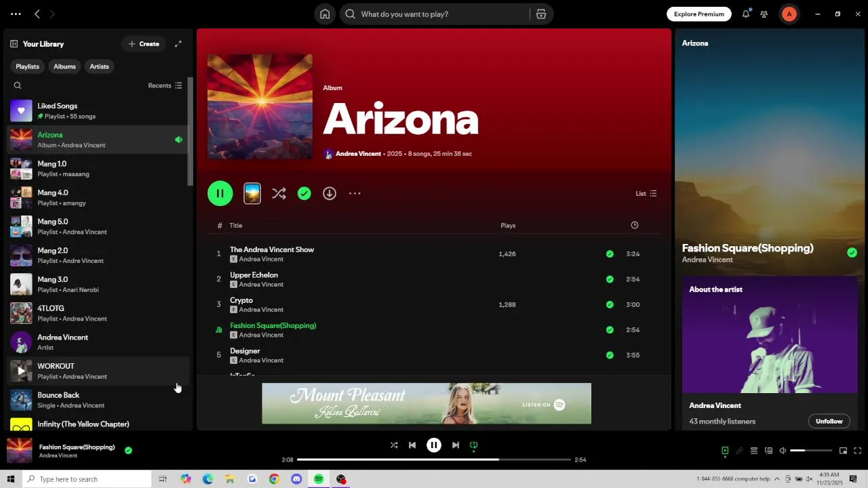The width and height of the screenshot is (868, 488).
Task: Toggle saved check for Crypto track
Action: tap(610, 305)
